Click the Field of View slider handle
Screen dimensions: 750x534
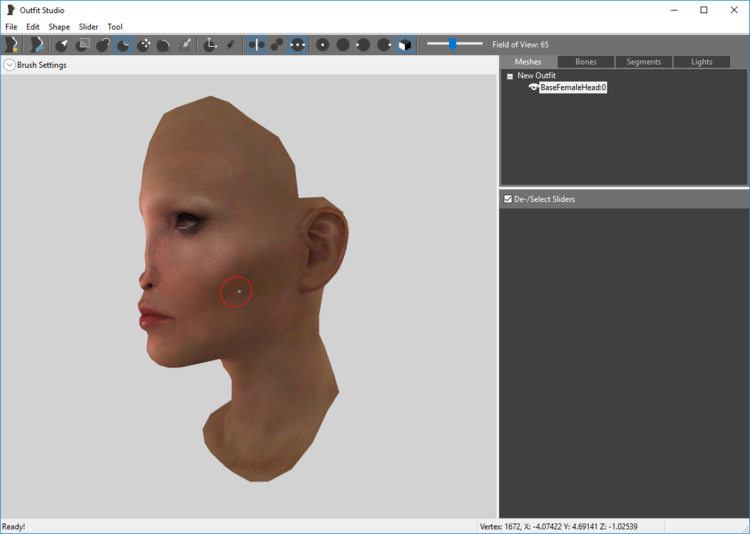tap(452, 44)
